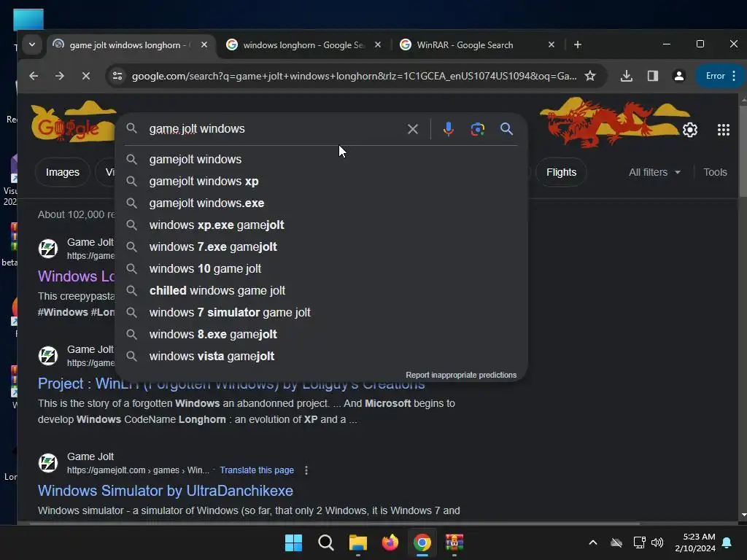Choose suggestion gamejolt windows.exe
Image resolution: width=747 pixels, height=560 pixels.
tap(321, 203)
